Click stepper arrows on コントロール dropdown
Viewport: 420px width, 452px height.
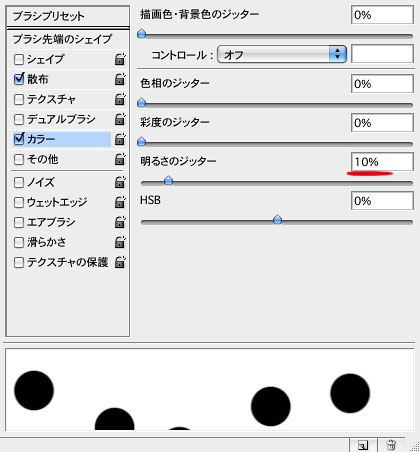pos(338,54)
